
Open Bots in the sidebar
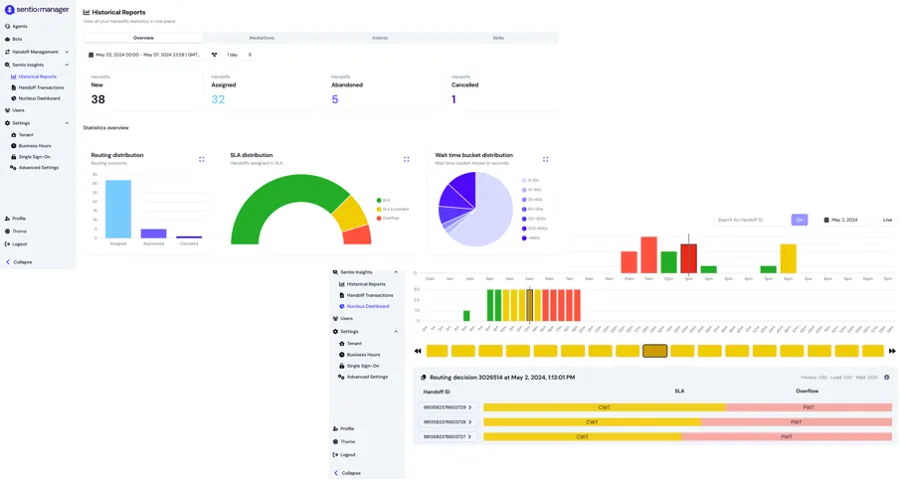click(14, 39)
